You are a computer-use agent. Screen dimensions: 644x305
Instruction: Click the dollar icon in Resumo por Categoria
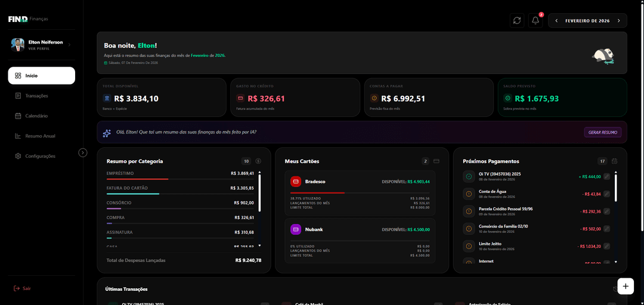click(258, 161)
